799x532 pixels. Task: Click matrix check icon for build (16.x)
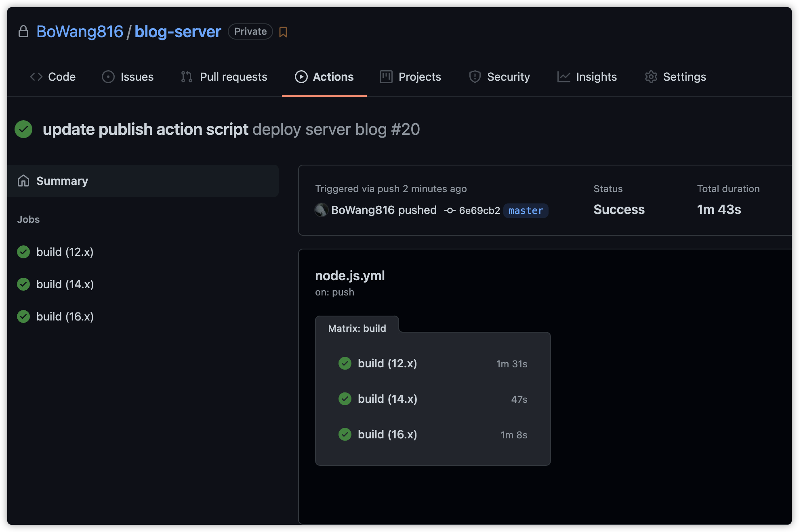coord(345,434)
